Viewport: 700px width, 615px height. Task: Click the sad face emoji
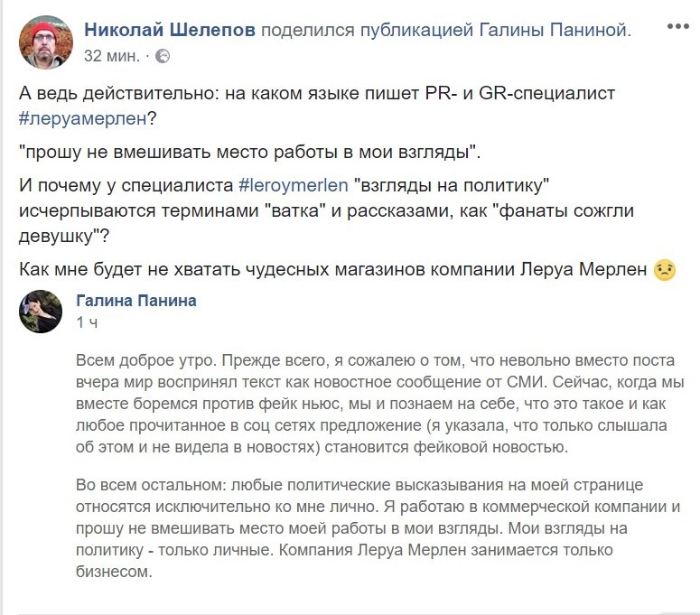[664, 271]
